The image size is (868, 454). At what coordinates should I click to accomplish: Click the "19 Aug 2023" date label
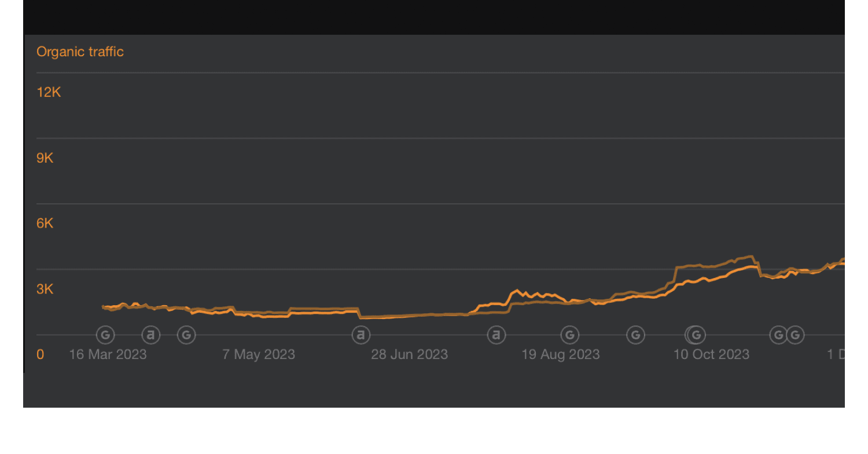pos(561,354)
